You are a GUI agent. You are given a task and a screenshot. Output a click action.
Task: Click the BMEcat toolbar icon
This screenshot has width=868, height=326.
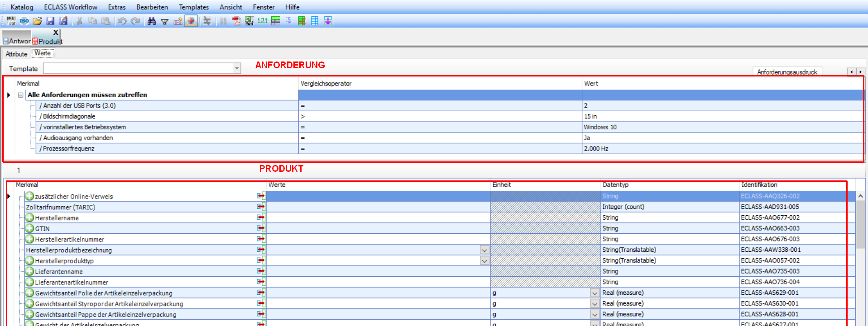pos(11,21)
